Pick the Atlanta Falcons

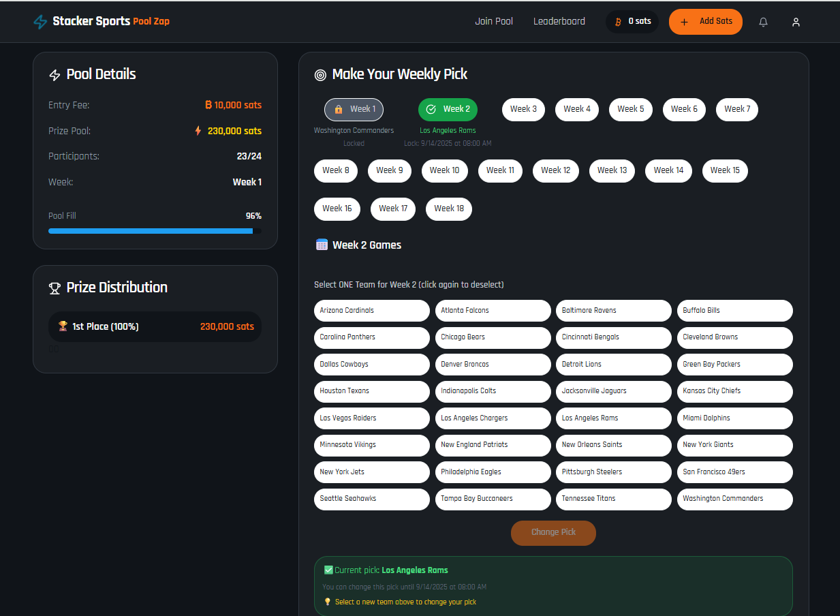click(x=493, y=311)
